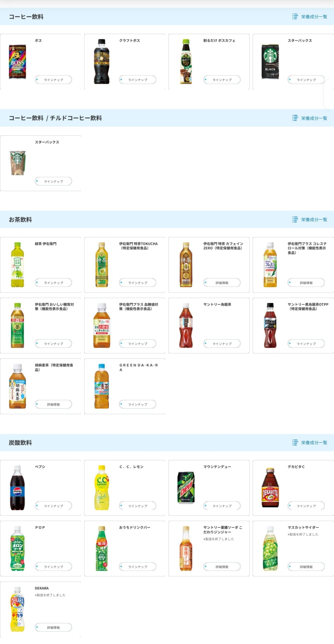The width and height of the screenshot is (334, 644).
Task: Click the C.C. Lemon bottle image
Action: [102, 488]
